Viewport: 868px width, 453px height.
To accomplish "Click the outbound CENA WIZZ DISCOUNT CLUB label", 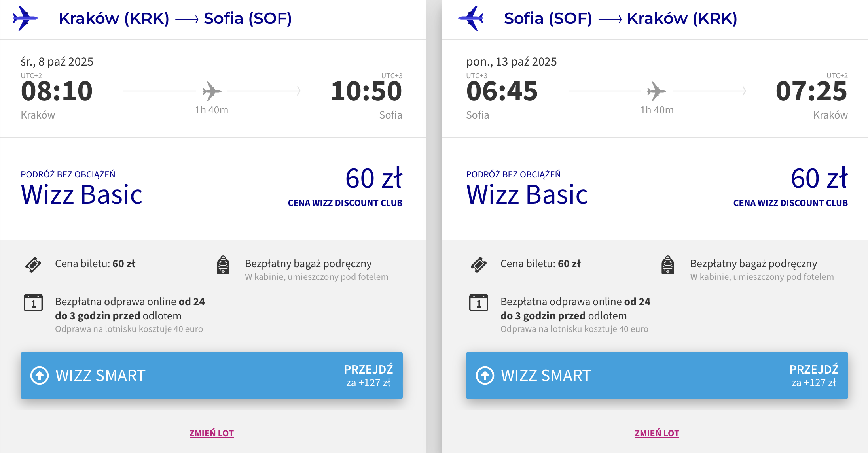I will click(x=345, y=203).
